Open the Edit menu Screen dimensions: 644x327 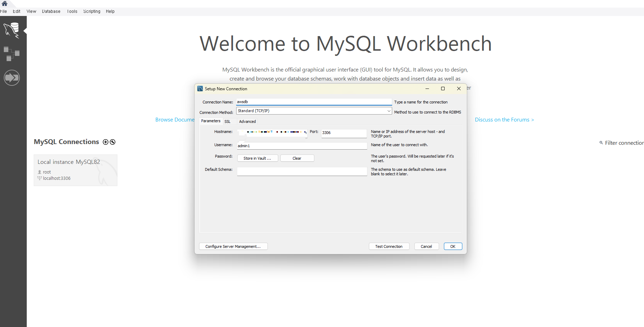(x=17, y=11)
